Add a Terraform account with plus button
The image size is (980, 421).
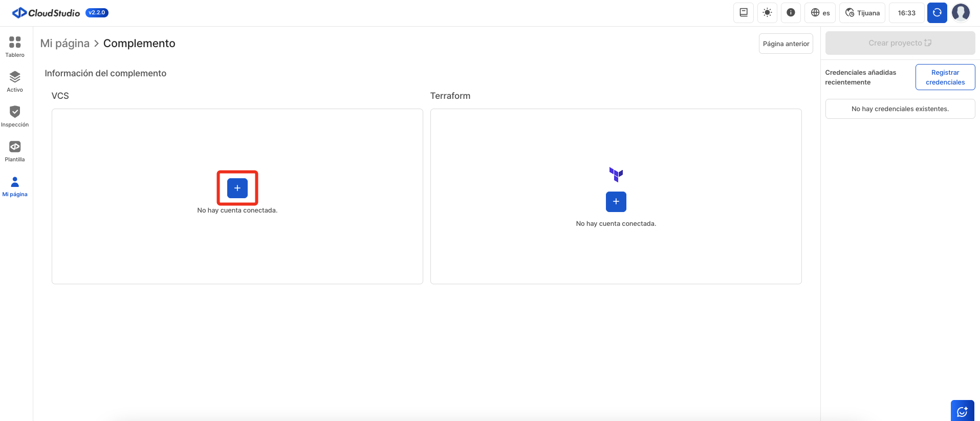tap(616, 202)
